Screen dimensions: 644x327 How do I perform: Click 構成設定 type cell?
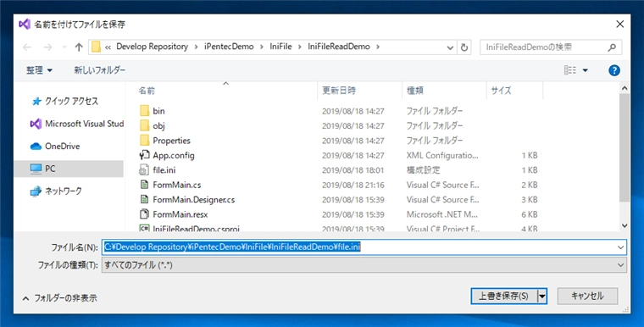(424, 170)
